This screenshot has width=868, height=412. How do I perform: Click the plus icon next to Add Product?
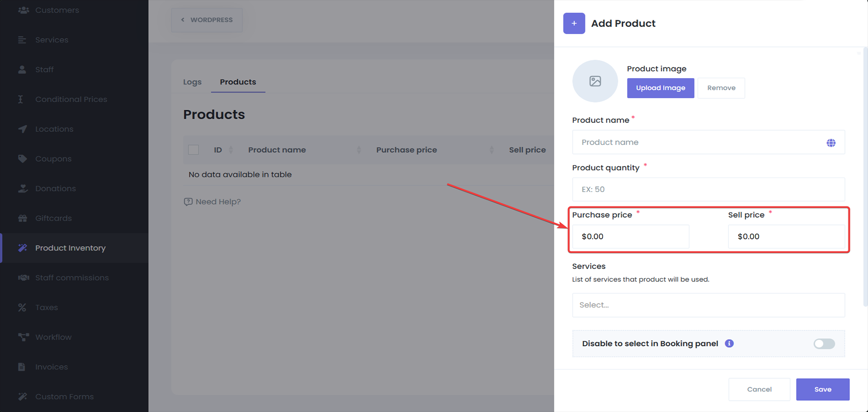tap(574, 23)
